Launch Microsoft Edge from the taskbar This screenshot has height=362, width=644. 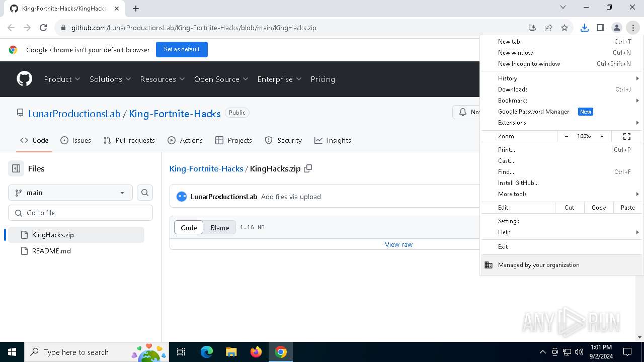(207, 352)
